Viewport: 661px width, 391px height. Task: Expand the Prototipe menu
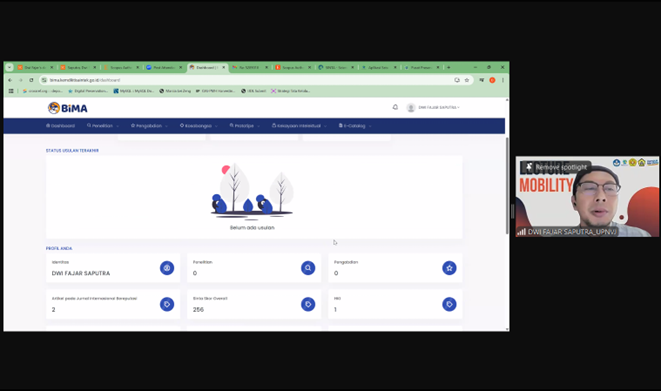pyautogui.click(x=245, y=126)
